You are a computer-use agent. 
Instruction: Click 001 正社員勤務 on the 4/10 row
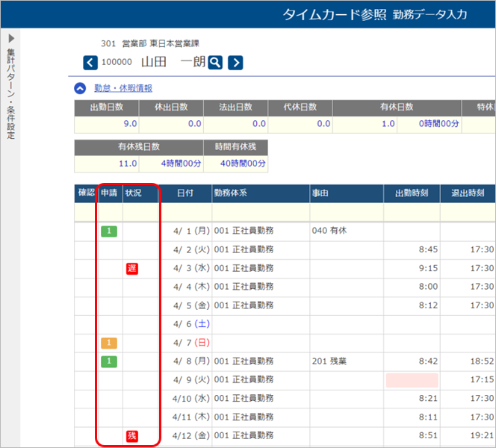pyautogui.click(x=244, y=399)
